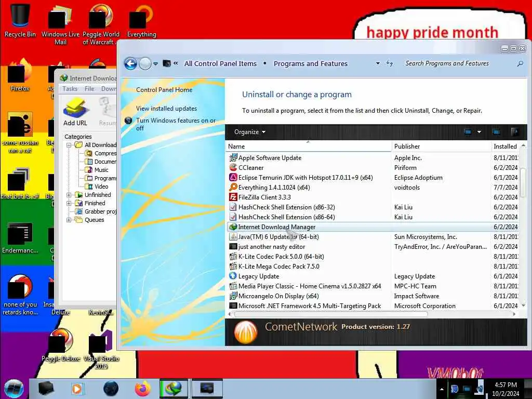Go back with the Control Panel back arrow
The width and height of the screenshot is (532, 399).
pyautogui.click(x=130, y=63)
